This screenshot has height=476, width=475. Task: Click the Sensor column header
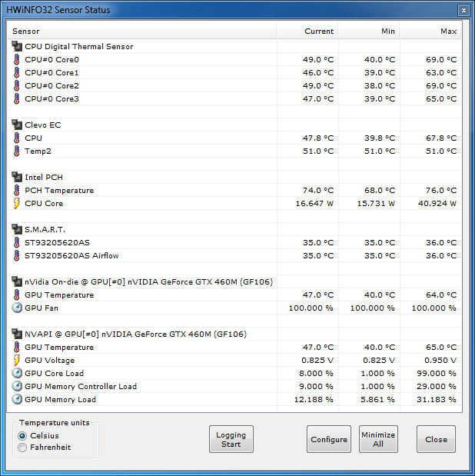[141, 32]
